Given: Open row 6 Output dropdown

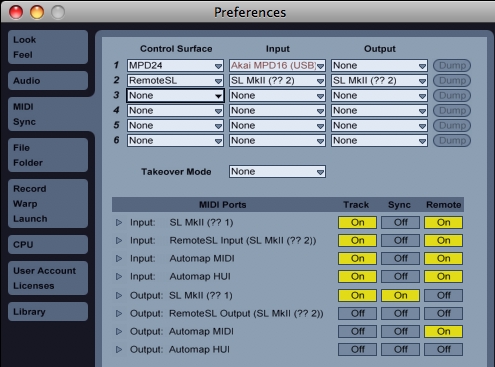Looking at the screenshot, I should [379, 140].
